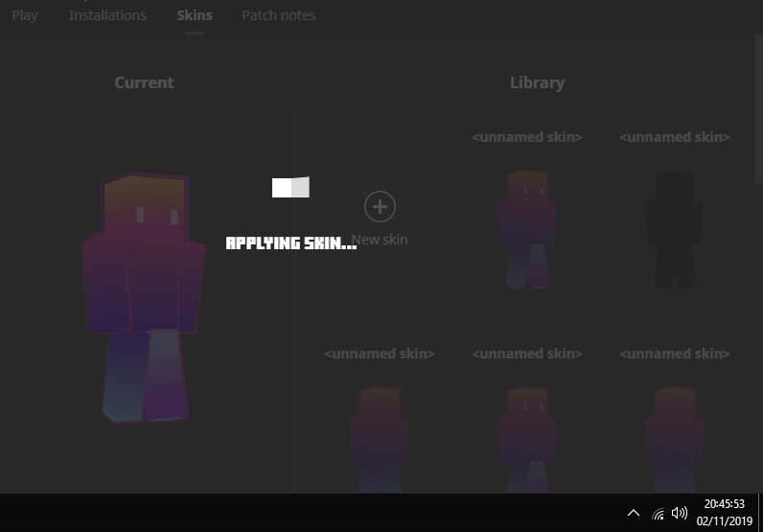Select the black unnamed skin thumbnail

[675, 229]
